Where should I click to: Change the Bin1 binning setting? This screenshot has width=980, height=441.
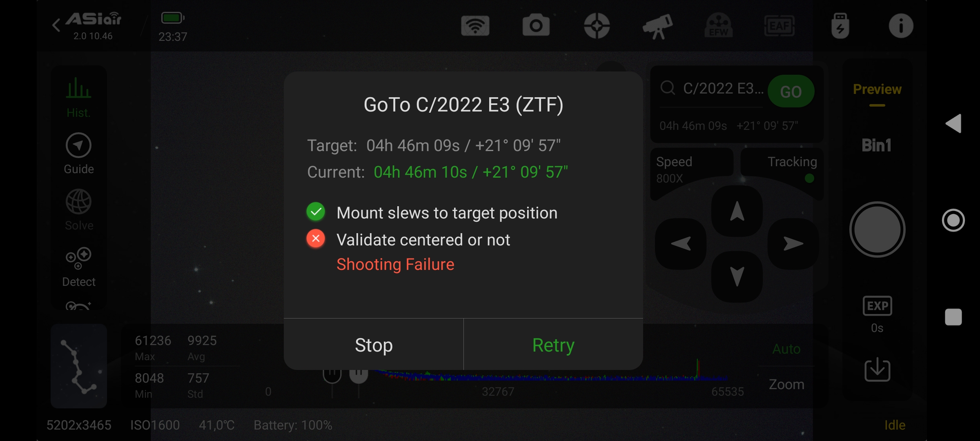click(876, 145)
